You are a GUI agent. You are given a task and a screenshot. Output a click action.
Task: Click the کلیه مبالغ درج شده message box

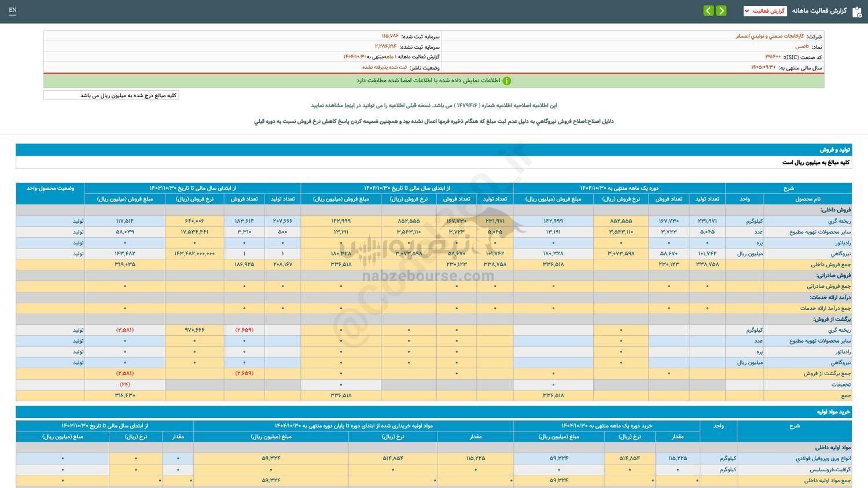[111, 94]
